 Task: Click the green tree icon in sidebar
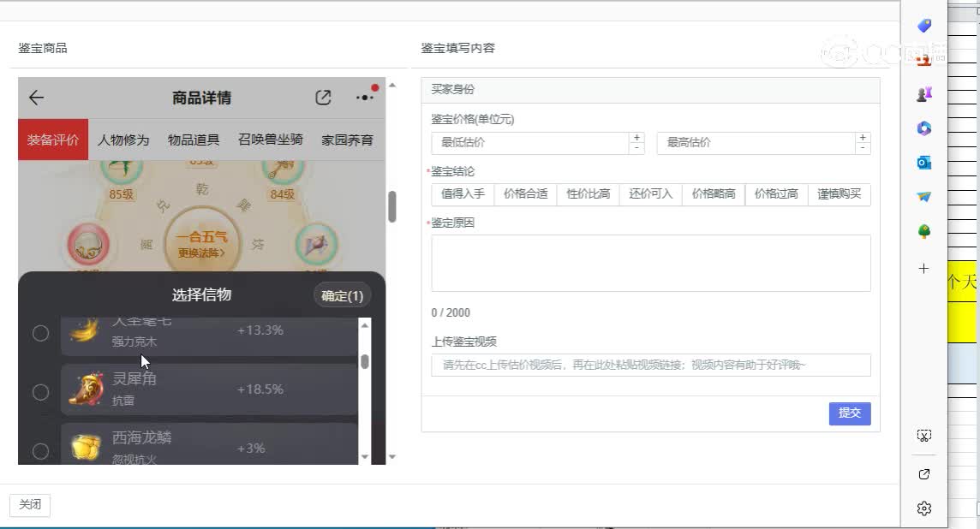923,232
